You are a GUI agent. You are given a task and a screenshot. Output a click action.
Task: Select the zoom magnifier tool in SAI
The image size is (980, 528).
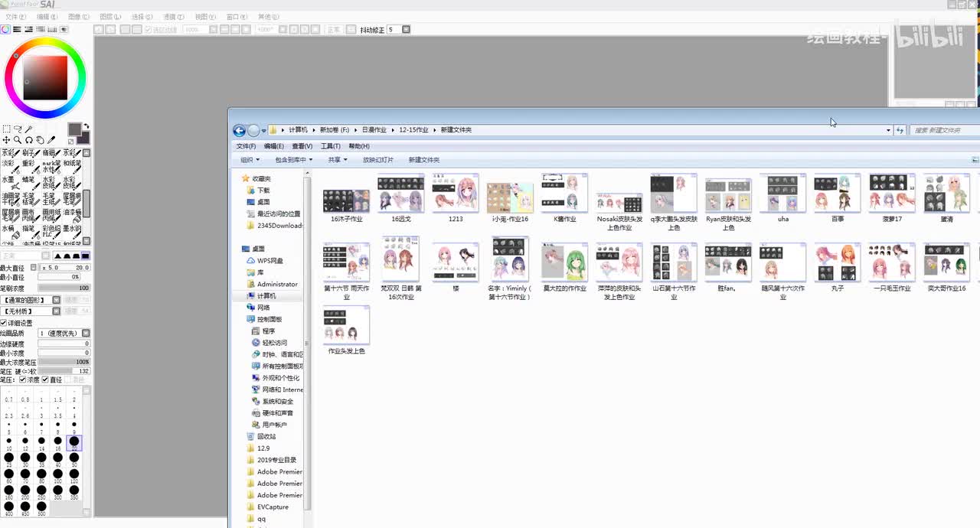(17, 140)
